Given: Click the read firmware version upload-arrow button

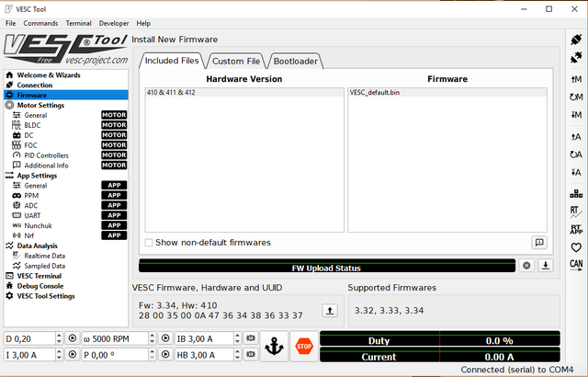Looking at the screenshot, I should coord(330,311).
